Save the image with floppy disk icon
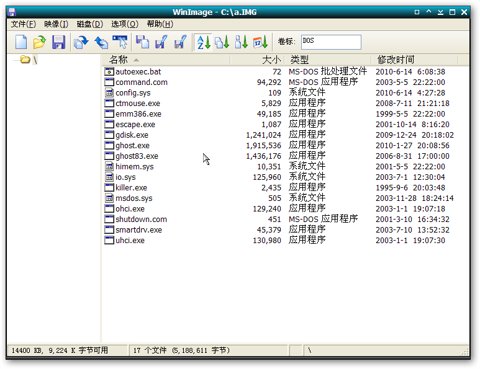This screenshot has height=369, width=480. tap(58, 42)
